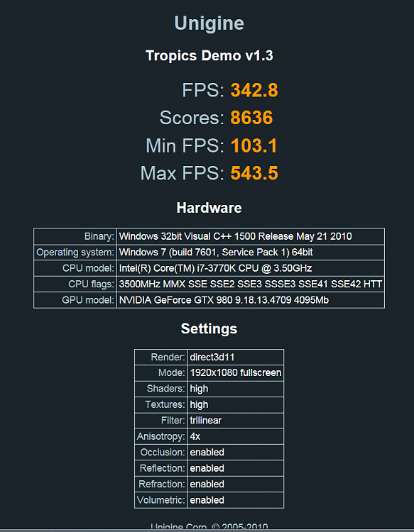Viewport: 414px width, 532px height.
Task: Click the Max FPS label
Action: pyautogui.click(x=182, y=173)
